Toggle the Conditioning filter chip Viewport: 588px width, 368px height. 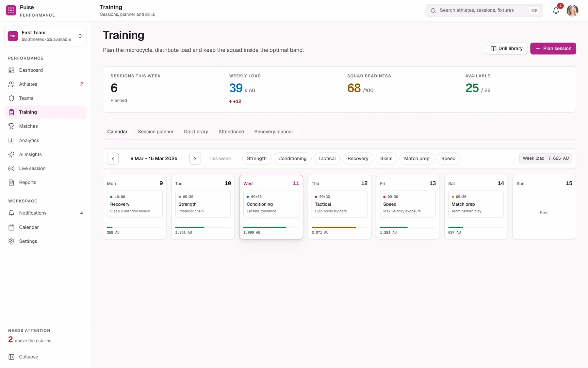click(x=292, y=159)
